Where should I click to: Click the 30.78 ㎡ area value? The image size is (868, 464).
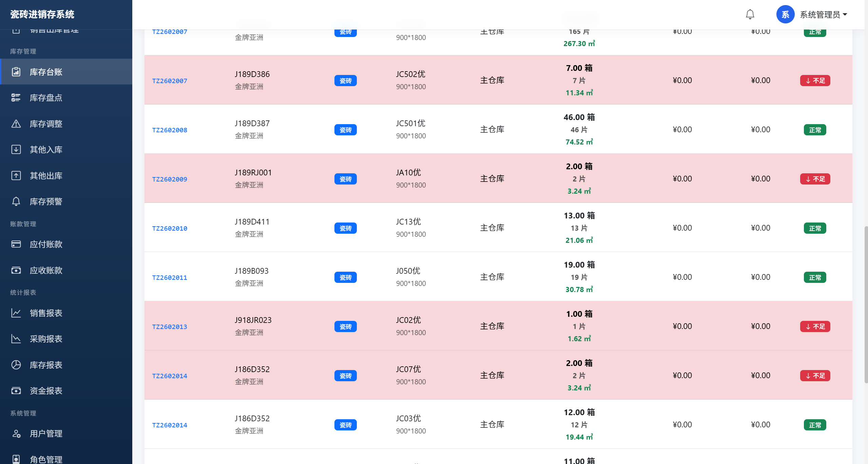click(x=579, y=289)
